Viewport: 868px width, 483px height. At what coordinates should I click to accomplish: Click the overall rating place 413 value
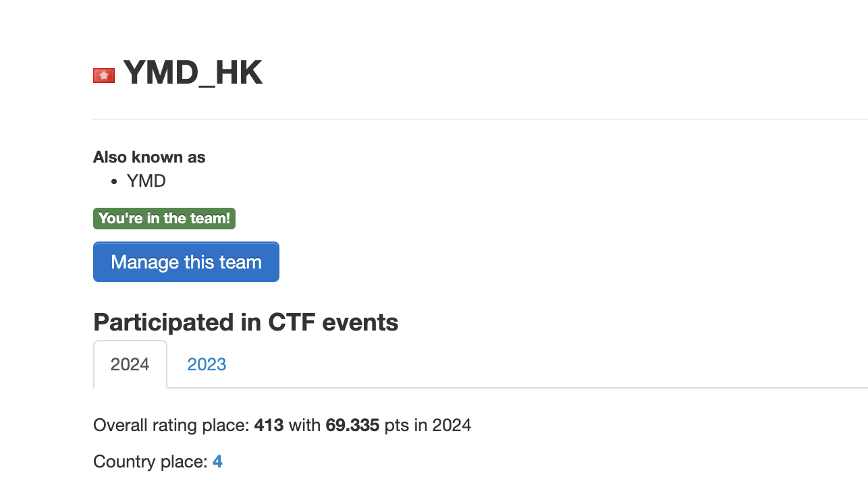[x=267, y=425]
